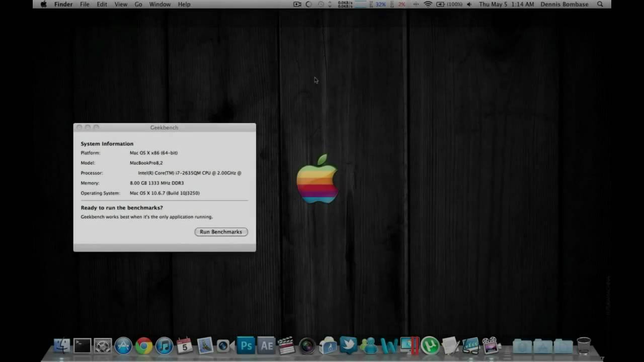Open the blue W app in dock
This screenshot has width=644, height=362.
[389, 345]
